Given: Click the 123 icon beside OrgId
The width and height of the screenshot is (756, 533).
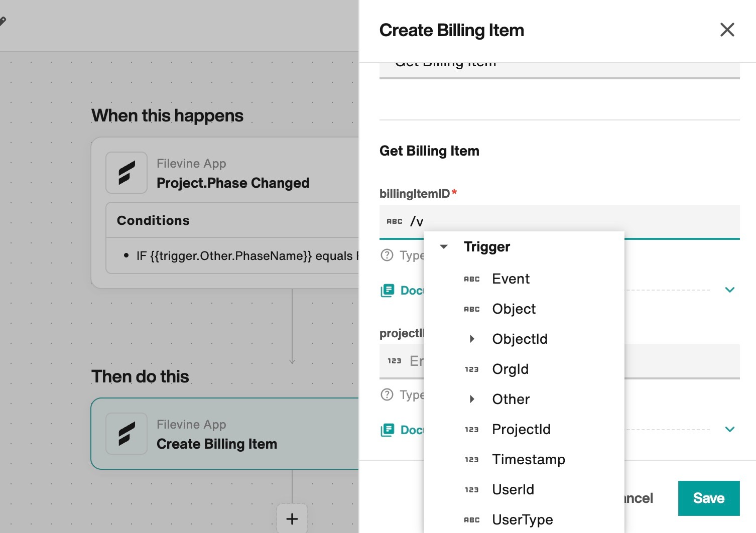Looking at the screenshot, I should click(472, 369).
